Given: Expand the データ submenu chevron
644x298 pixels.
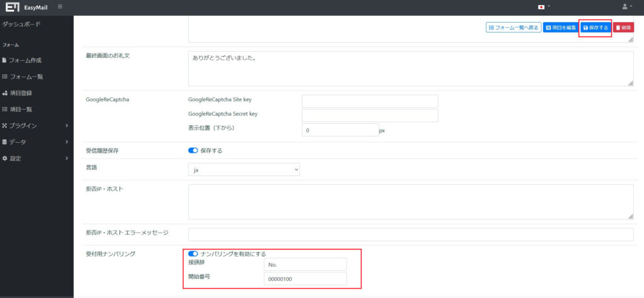Looking at the screenshot, I should tap(67, 142).
